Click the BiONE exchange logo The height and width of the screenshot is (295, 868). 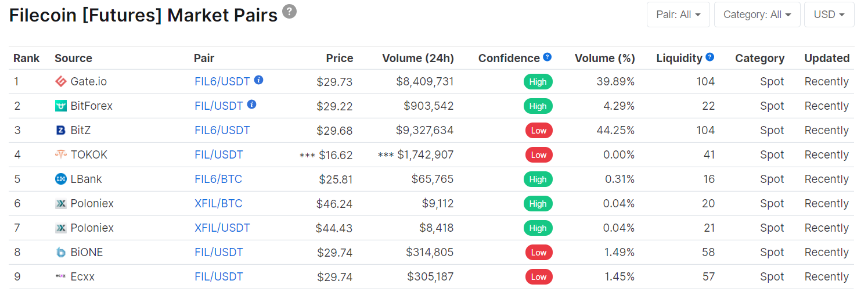[x=60, y=252]
